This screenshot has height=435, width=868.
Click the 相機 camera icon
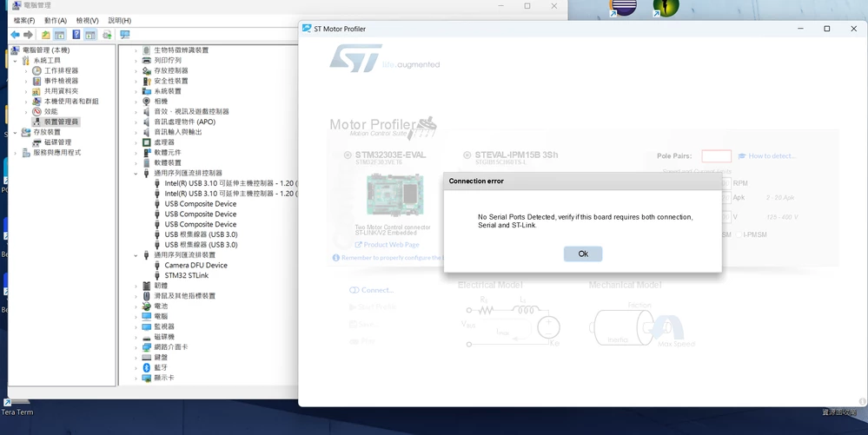click(147, 102)
